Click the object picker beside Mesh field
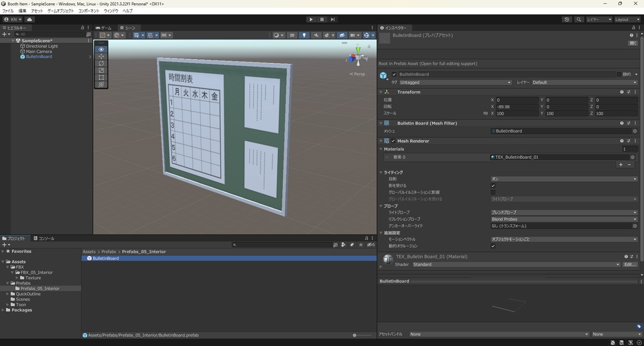The image size is (644, 346). 635,131
